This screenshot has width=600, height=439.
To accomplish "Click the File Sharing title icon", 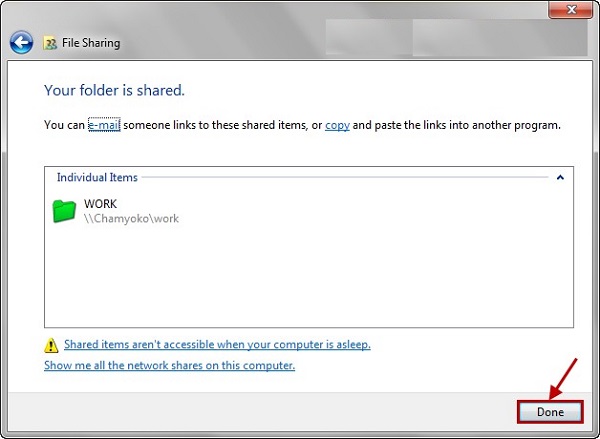I will (50, 44).
